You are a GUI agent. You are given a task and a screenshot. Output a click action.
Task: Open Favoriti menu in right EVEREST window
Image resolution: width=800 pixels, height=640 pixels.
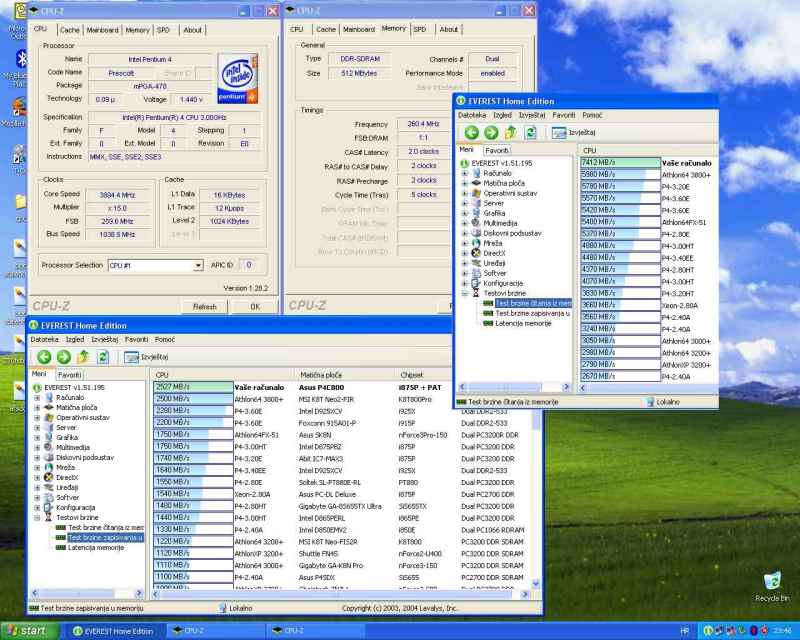563,115
